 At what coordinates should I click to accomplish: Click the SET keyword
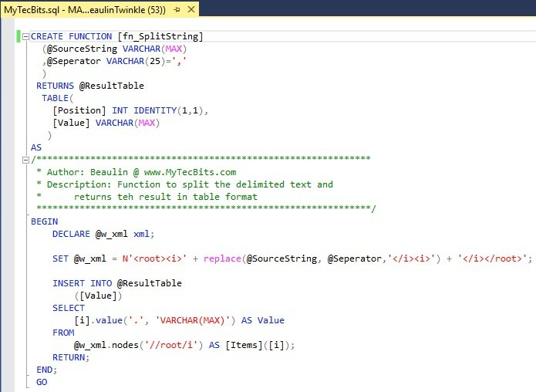tap(60, 259)
